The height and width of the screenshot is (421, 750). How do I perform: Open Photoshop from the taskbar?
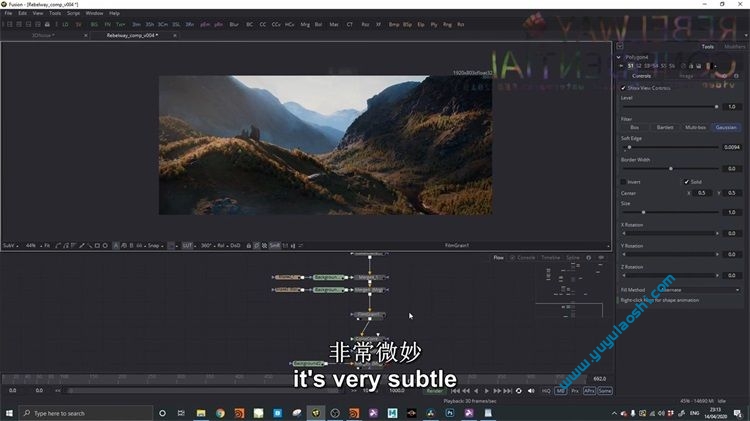[x=450, y=413]
